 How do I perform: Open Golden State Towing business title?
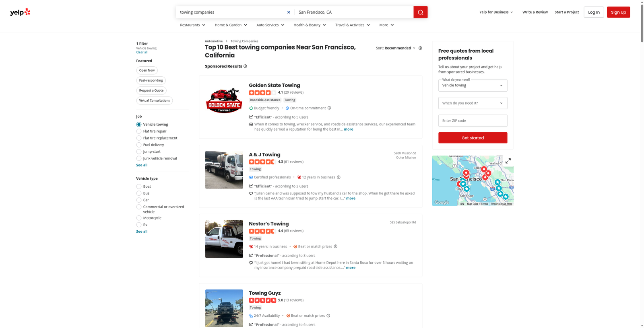point(275,85)
